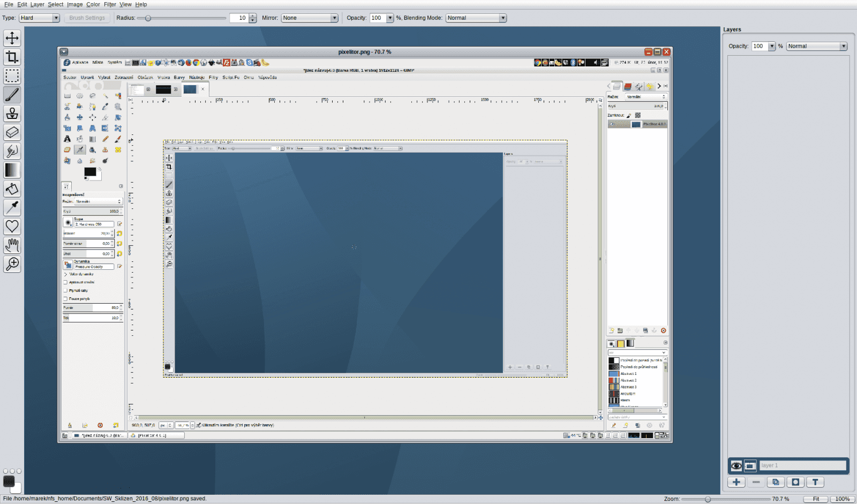Click the layer 1 thumbnail
Image resolution: width=857 pixels, height=504 pixels.
(x=750, y=466)
